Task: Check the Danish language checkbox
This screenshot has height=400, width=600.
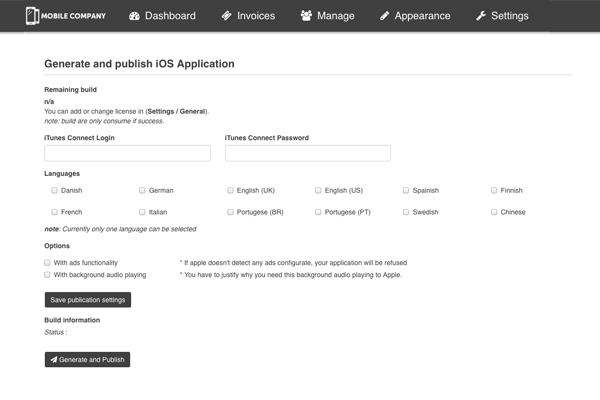Action: 54,190
